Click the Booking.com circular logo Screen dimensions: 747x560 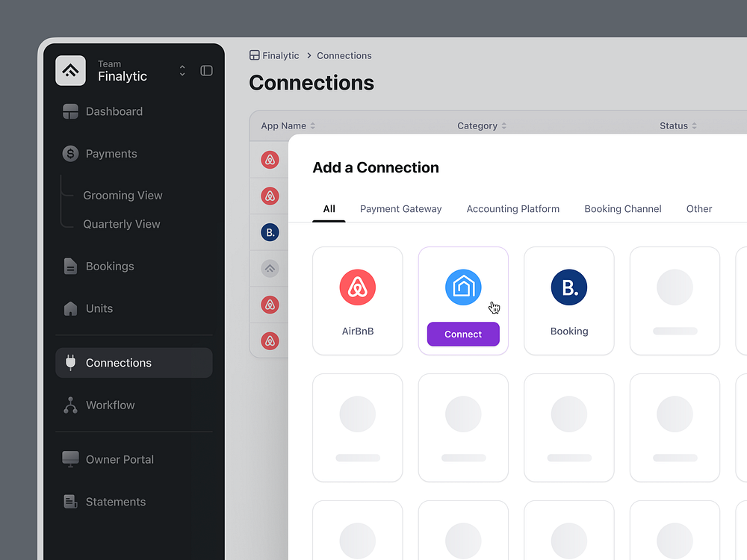pos(568,287)
